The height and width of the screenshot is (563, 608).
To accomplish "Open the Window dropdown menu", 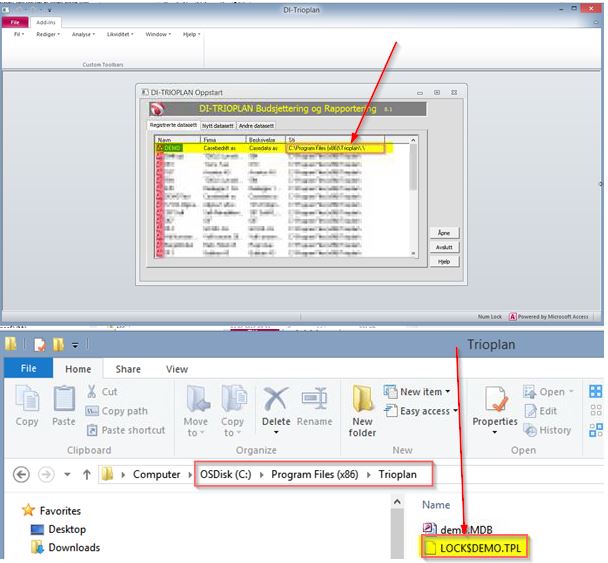I will pos(158,35).
